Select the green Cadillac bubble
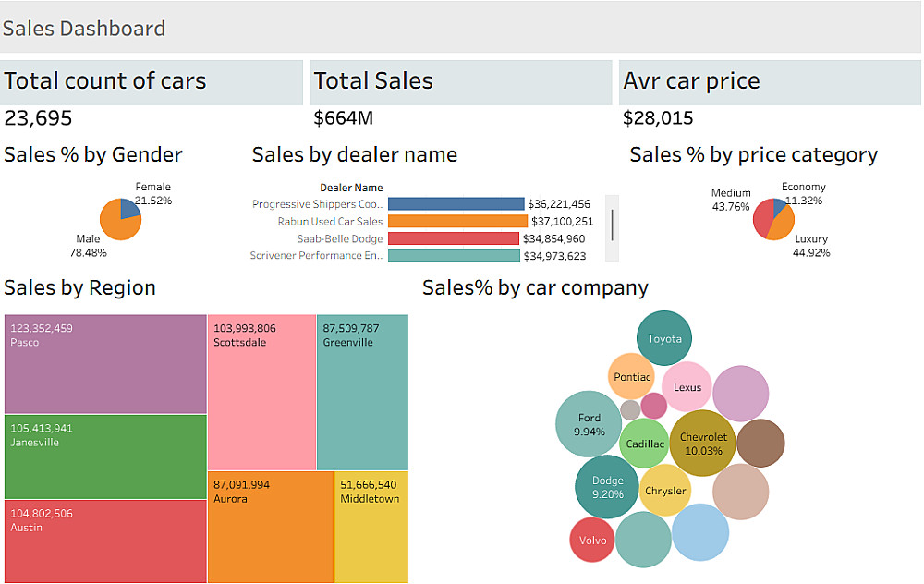The height and width of the screenshot is (584, 924). coord(644,444)
